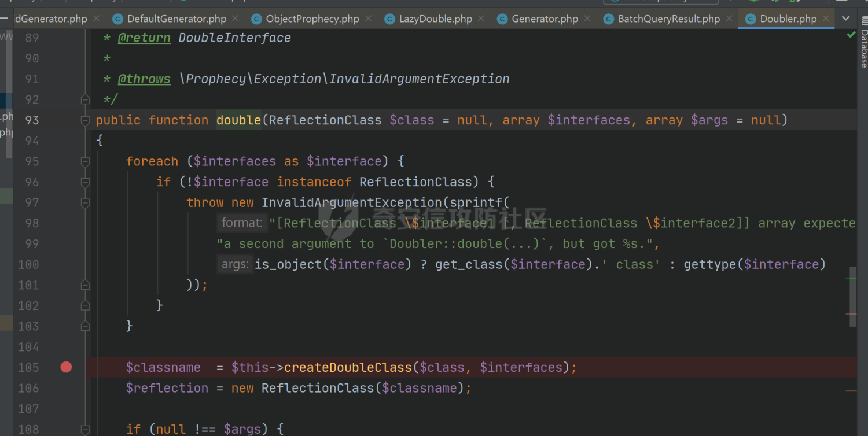Close the DefaultGenerator.php tab
868x436 pixels.
(x=236, y=19)
